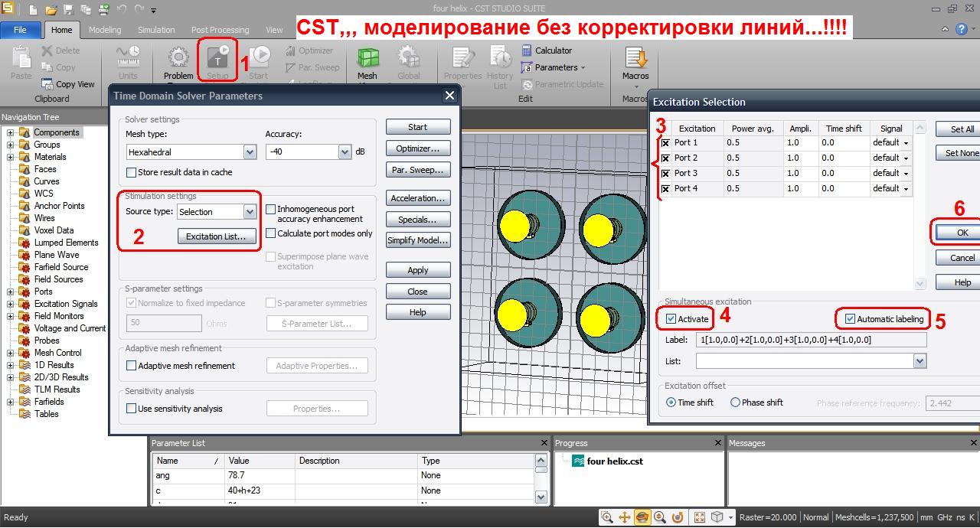Screen dimensions: 980x528
Task: Close the Time Domain Solver Parameters dialog
Action: (x=449, y=96)
